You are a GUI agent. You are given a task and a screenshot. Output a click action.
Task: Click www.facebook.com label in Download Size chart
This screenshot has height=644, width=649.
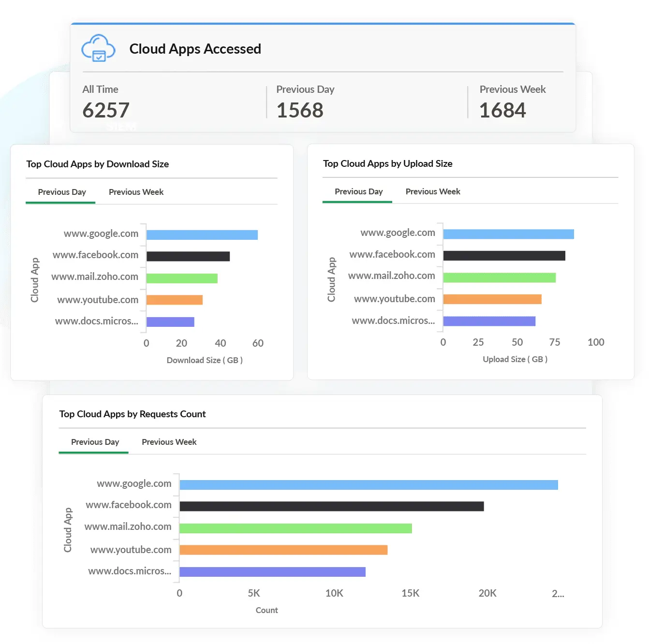pos(96,255)
